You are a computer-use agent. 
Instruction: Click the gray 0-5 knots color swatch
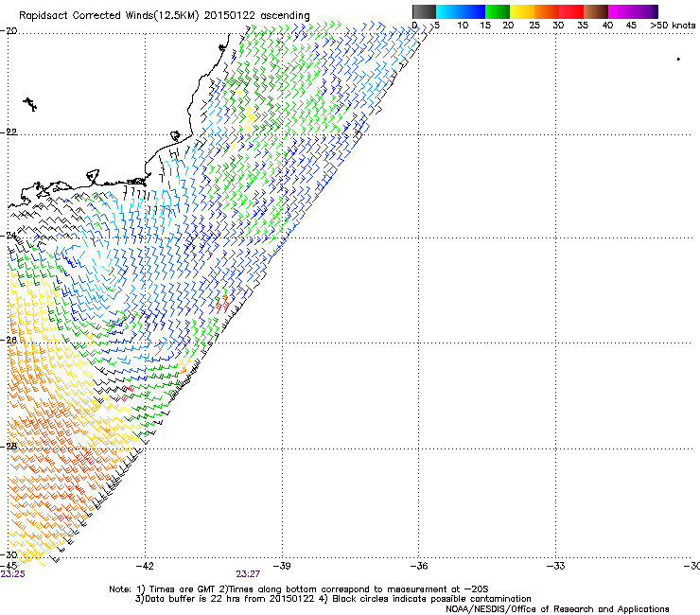tap(424, 11)
